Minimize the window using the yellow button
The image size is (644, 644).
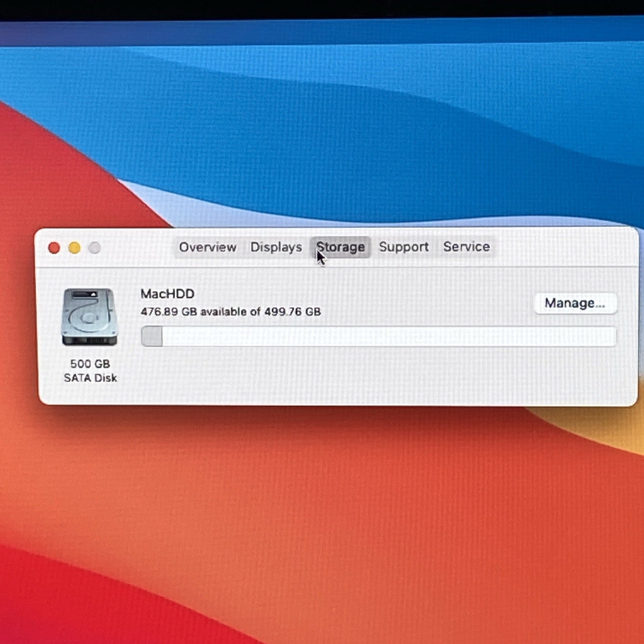(x=74, y=248)
